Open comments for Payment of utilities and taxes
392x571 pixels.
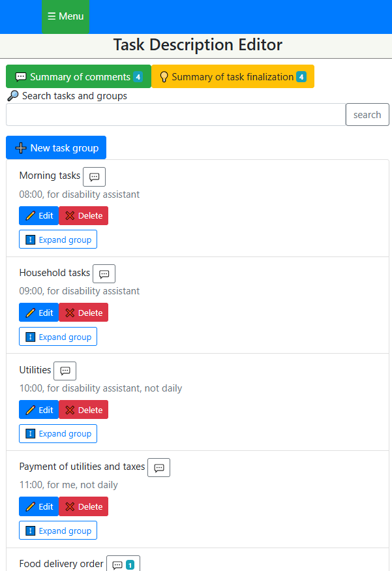click(x=158, y=468)
